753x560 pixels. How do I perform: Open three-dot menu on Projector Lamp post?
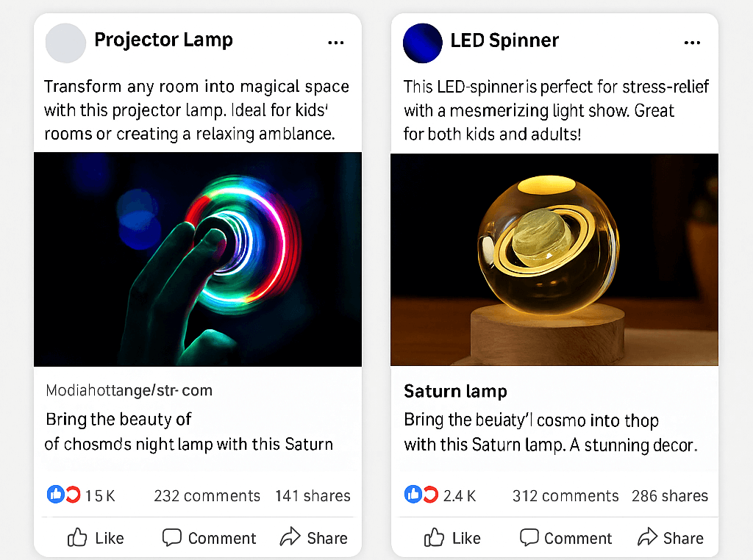pos(336,43)
